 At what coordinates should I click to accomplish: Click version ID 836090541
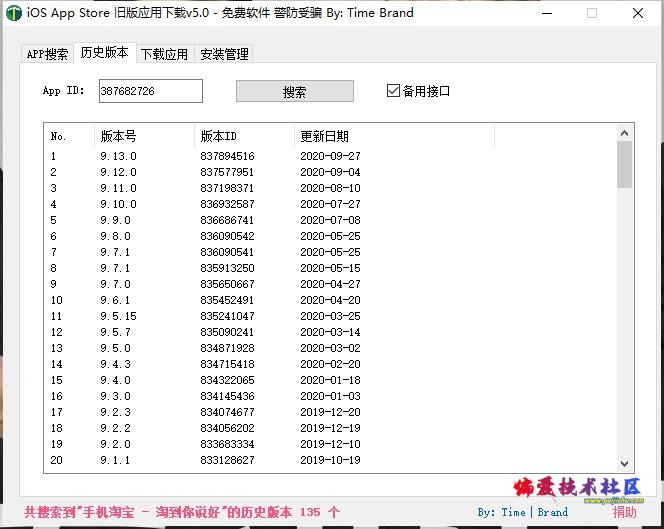227,252
